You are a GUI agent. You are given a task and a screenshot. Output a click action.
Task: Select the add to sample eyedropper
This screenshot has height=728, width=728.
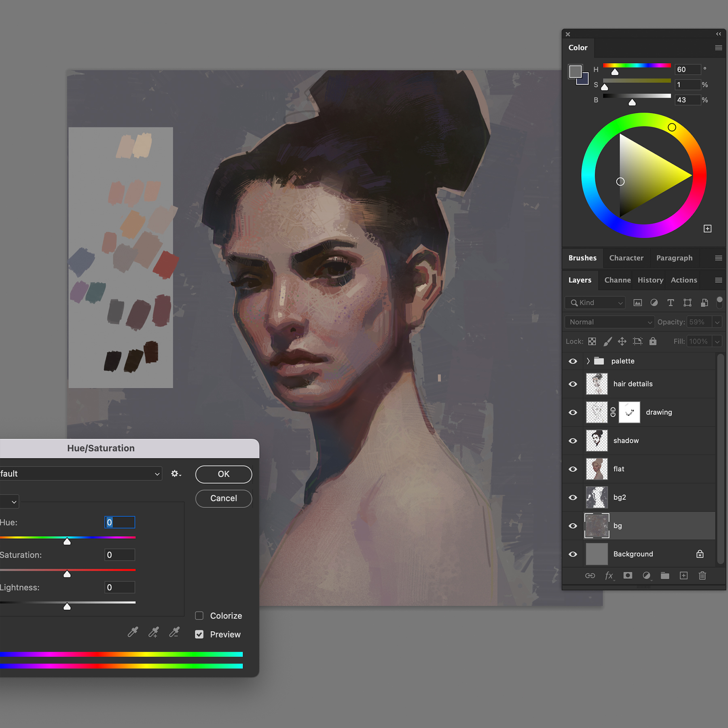154,632
